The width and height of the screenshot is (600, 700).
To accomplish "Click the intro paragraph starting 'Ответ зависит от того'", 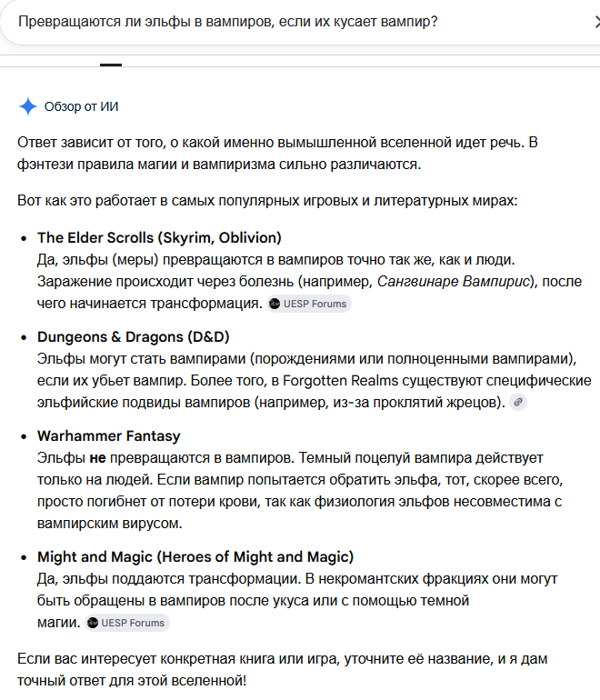I will (x=277, y=153).
